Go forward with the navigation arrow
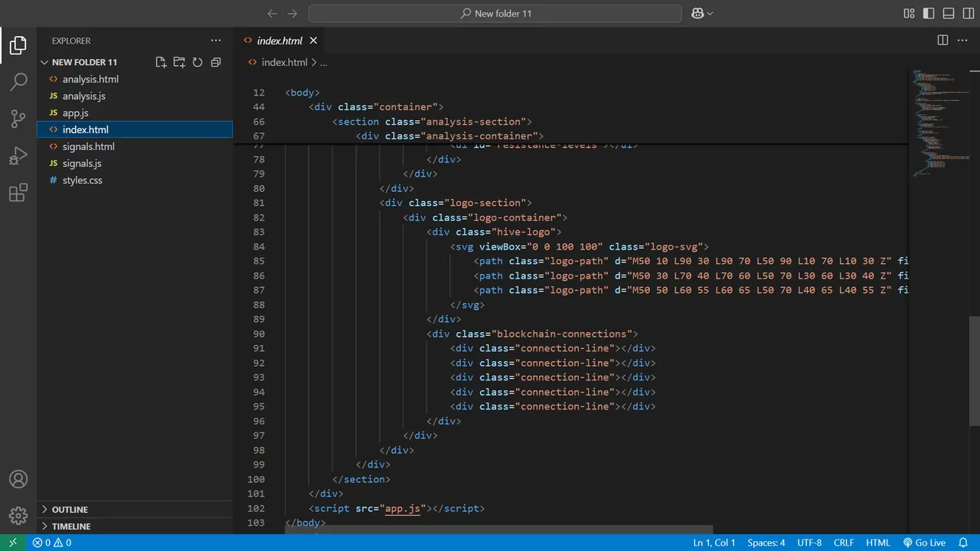Screen dimensions: 980x551 (x=292, y=13)
